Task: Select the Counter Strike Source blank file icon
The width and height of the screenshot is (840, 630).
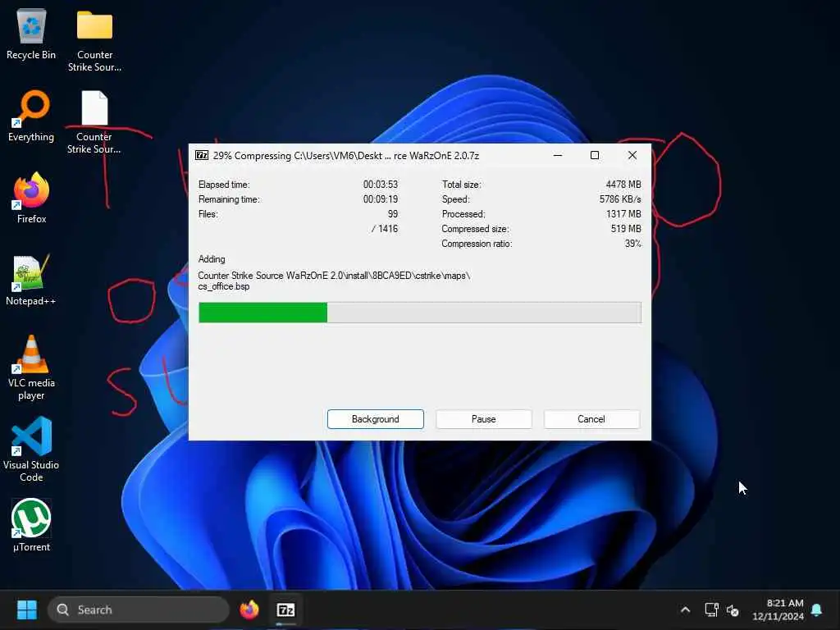Action: [94, 123]
